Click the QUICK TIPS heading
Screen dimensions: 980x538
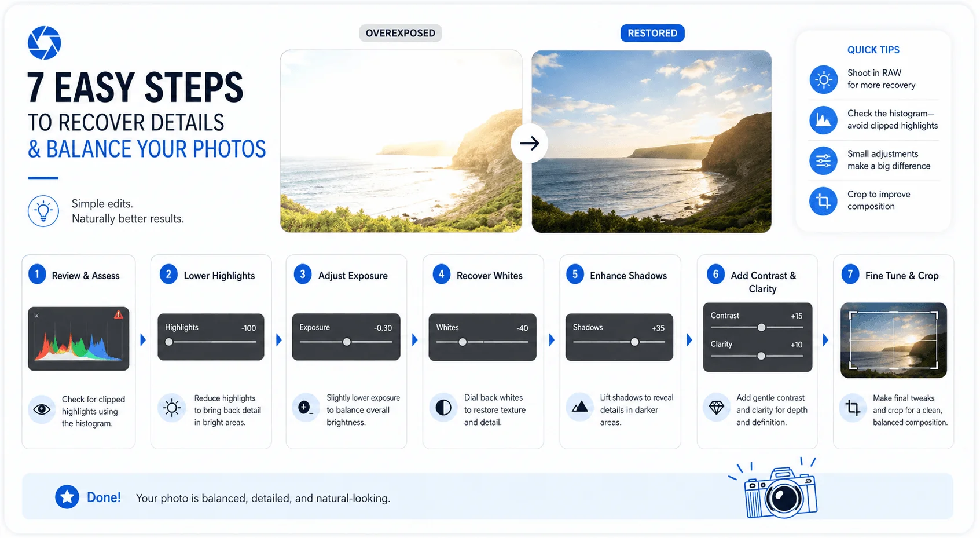coord(873,50)
